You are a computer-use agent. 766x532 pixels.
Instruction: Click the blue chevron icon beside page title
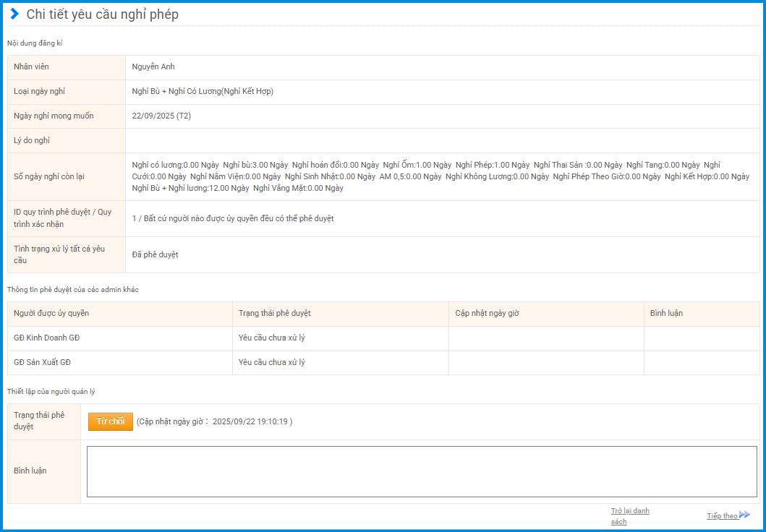click(14, 14)
